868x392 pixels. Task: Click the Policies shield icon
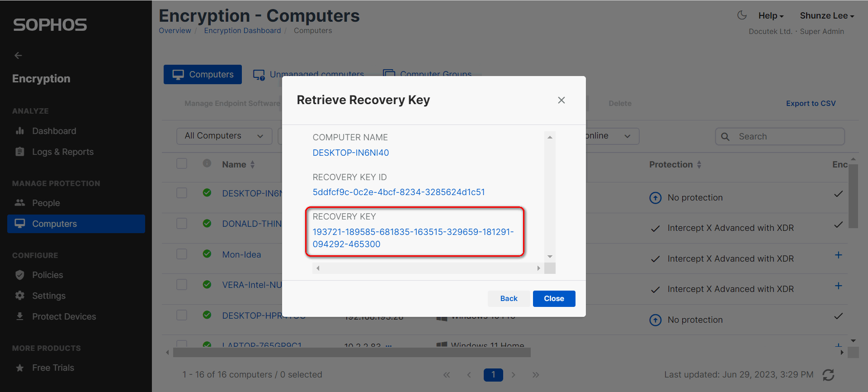[20, 275]
